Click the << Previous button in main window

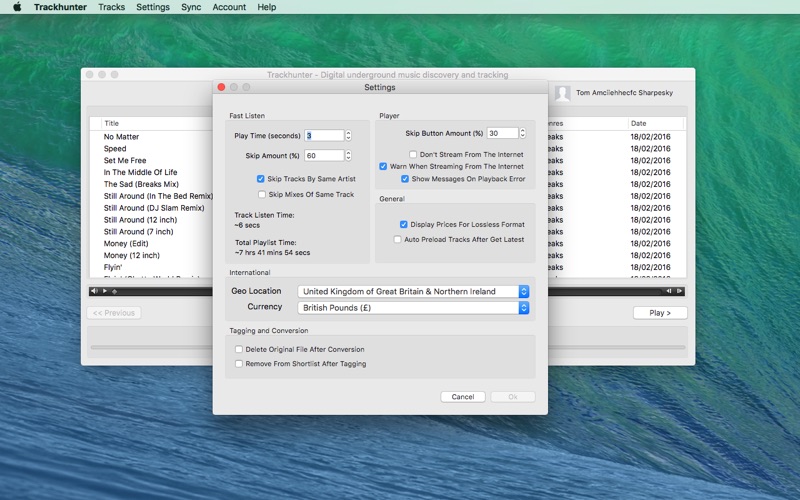coord(114,313)
